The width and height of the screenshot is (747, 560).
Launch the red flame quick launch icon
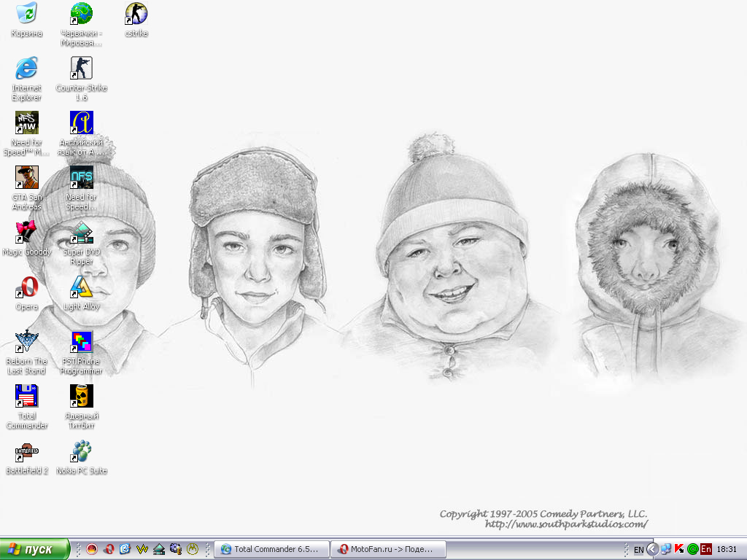click(92, 549)
